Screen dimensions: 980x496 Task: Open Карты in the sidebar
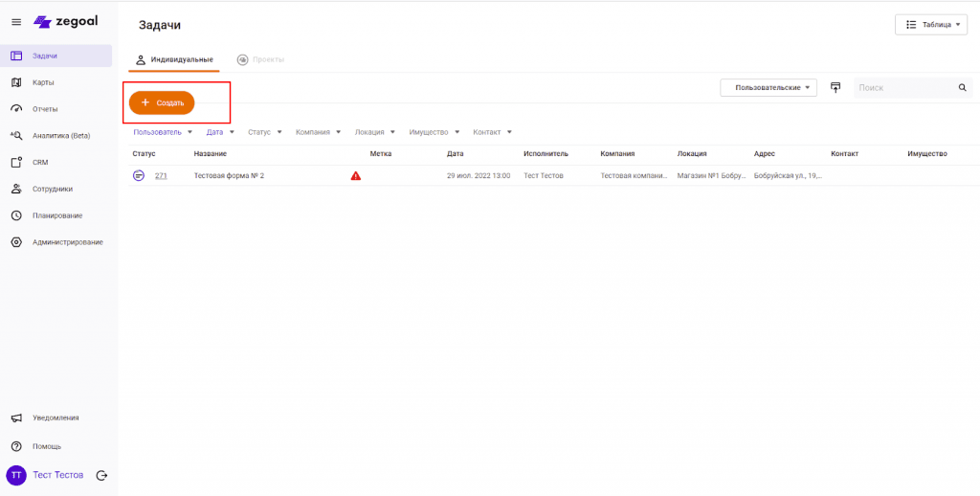pyautogui.click(x=43, y=82)
